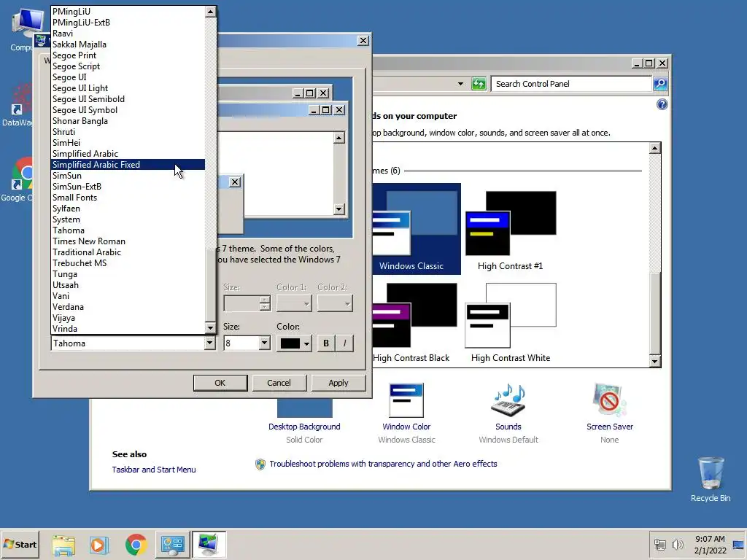Viewport: 747px width, 560px height.
Task: Select Windows Classic theme thumbnail
Action: click(415, 228)
